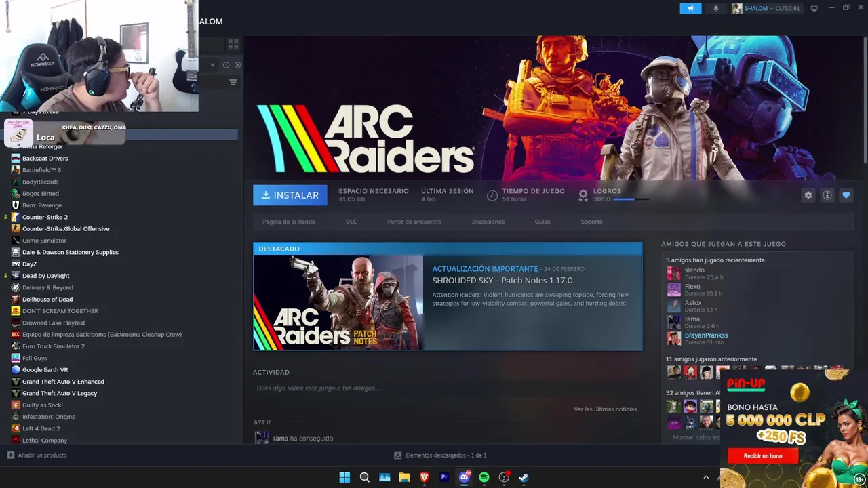Click Añadir un producto button
This screenshot has width=868, height=488.
37,455
